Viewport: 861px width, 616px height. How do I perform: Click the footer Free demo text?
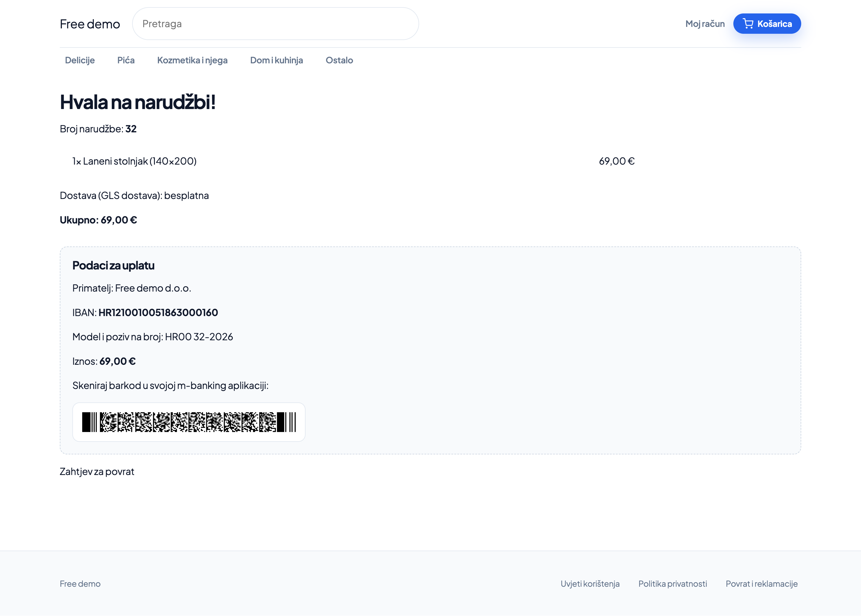(80, 584)
